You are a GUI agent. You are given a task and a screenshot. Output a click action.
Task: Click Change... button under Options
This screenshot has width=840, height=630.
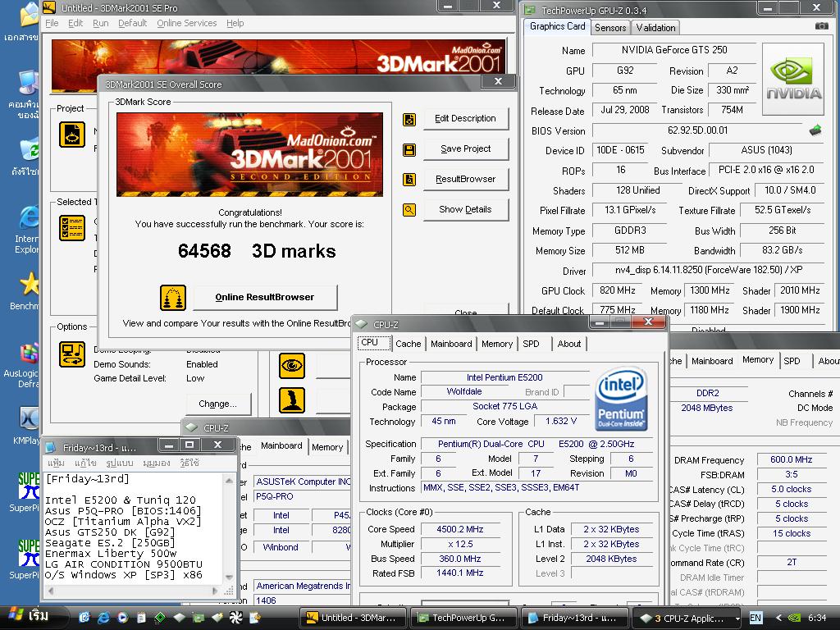coord(217,404)
